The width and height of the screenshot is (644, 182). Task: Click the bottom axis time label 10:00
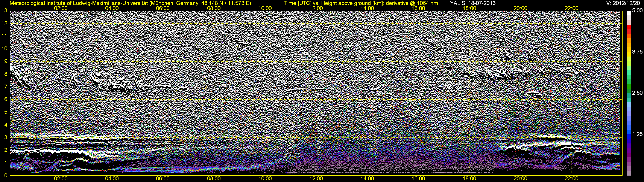(265, 179)
